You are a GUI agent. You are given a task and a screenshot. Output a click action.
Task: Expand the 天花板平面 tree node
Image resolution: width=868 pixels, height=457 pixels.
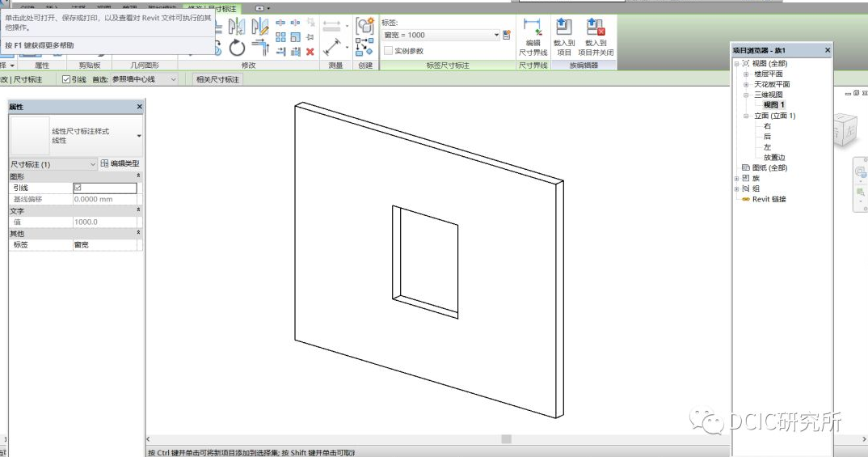click(x=746, y=84)
